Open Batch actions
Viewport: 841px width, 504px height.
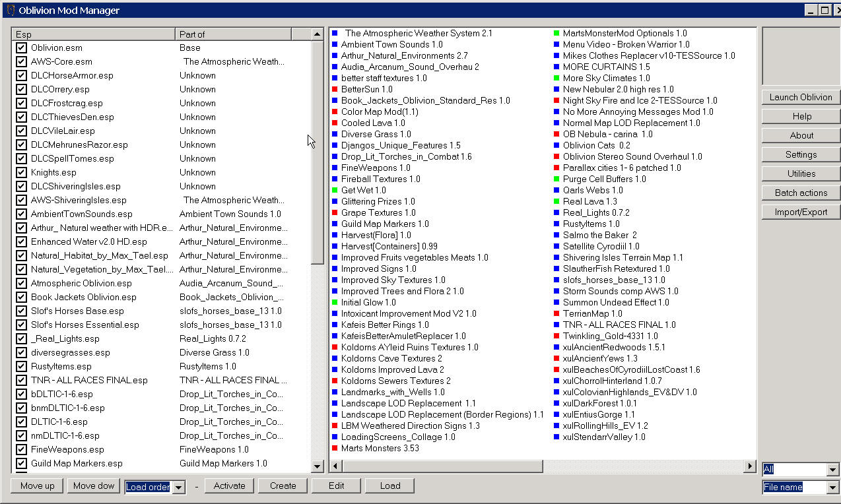[801, 193]
